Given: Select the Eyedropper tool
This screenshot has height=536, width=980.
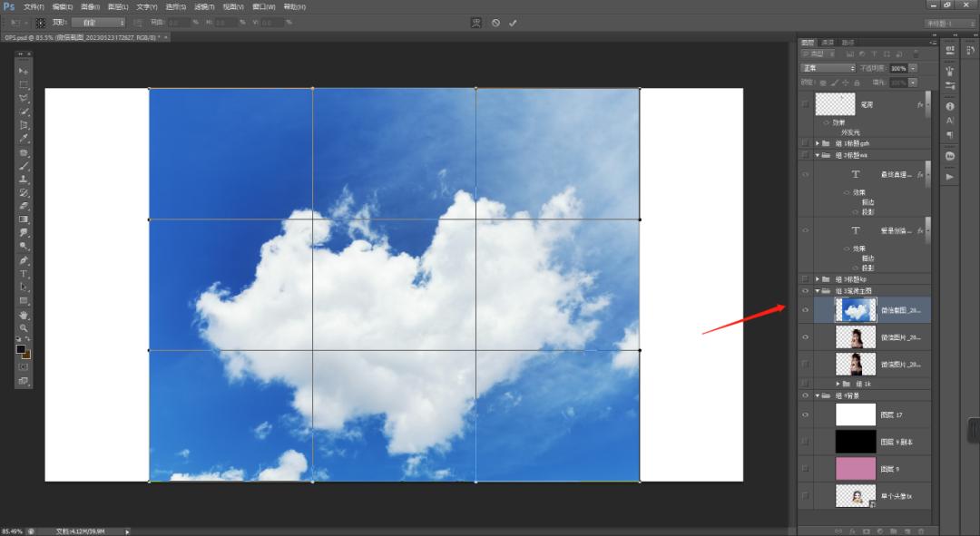Looking at the screenshot, I should point(24,139).
